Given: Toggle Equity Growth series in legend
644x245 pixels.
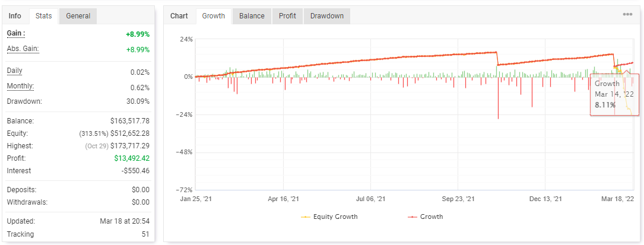Looking at the screenshot, I should 329,217.
